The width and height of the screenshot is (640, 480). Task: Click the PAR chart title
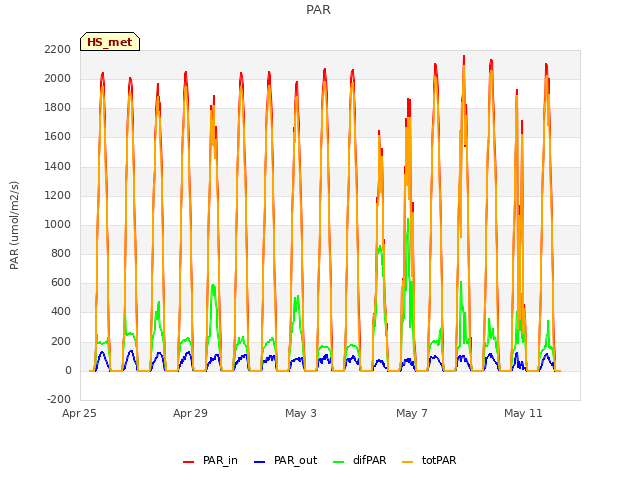tap(318, 9)
